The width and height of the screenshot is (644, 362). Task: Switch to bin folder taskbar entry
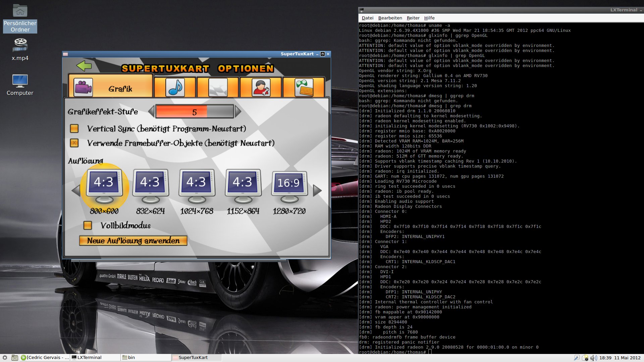click(x=146, y=358)
